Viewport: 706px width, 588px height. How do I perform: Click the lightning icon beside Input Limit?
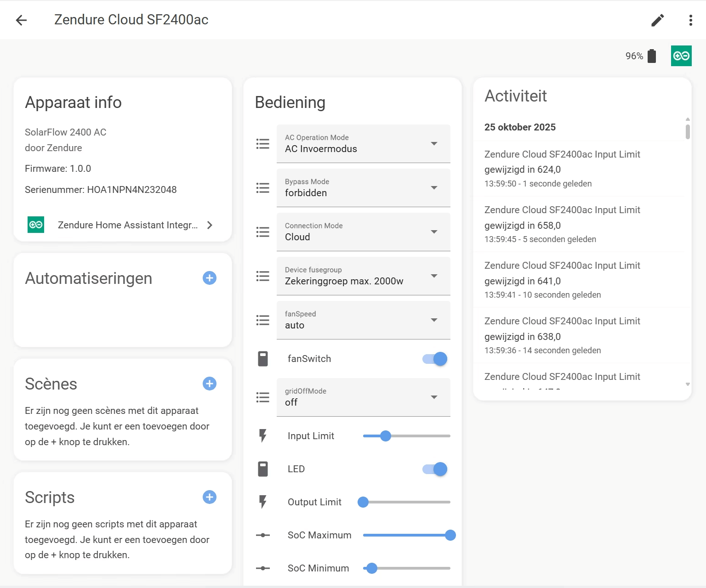pyautogui.click(x=262, y=435)
